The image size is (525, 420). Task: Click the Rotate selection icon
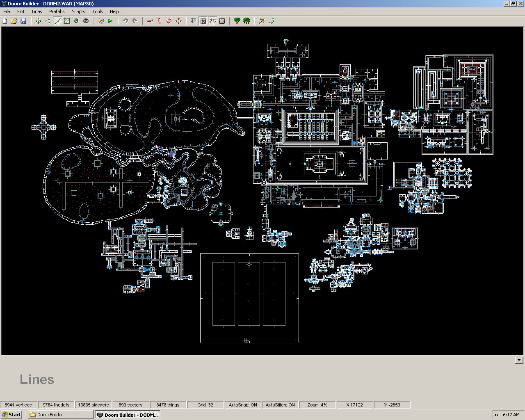[x=169, y=21]
